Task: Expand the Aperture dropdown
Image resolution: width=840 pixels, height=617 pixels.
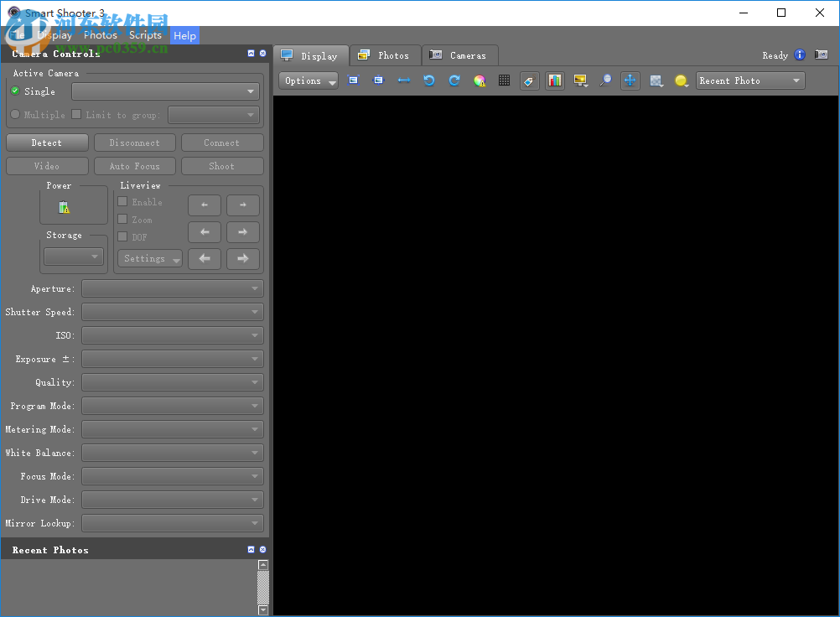Action: point(173,289)
